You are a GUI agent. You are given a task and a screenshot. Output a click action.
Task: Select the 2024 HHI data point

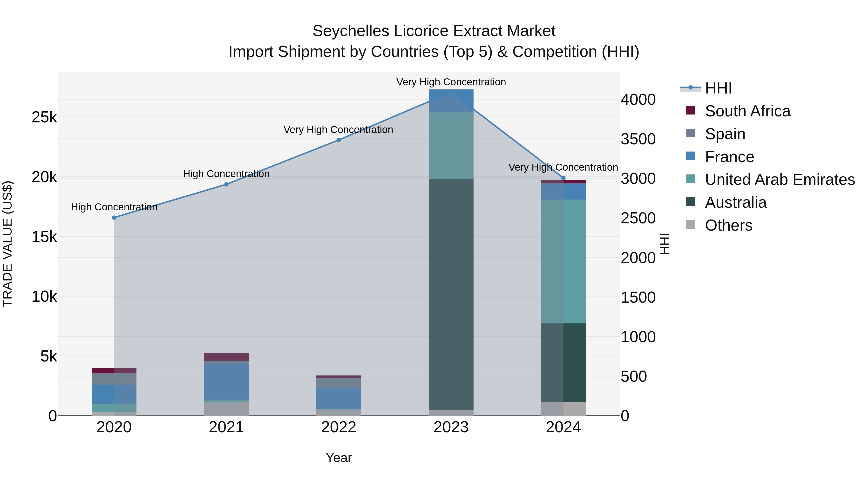[x=563, y=178]
